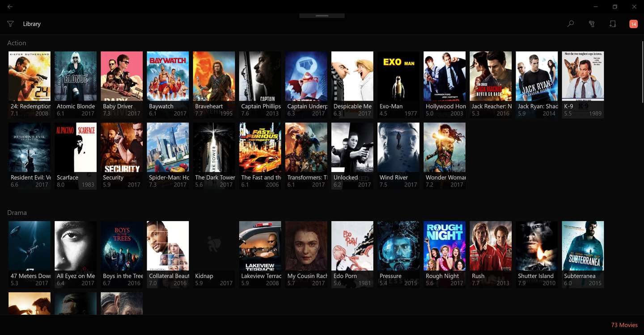Click the add movie page icon
The image size is (644, 335).
coord(613,24)
